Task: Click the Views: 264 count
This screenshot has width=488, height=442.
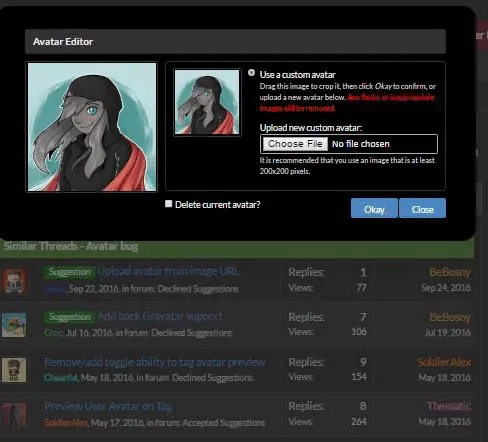Action: [359, 422]
